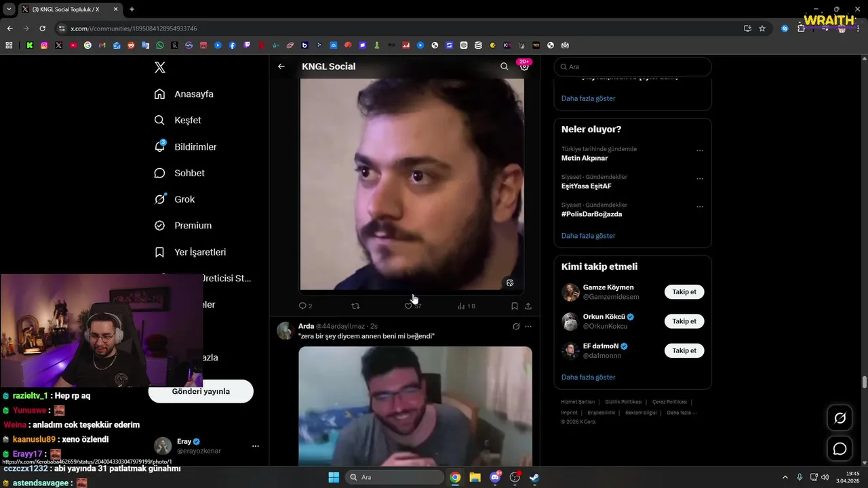This screenshot has height=488, width=868.
Task: Open Premium page
Action: 182,226
